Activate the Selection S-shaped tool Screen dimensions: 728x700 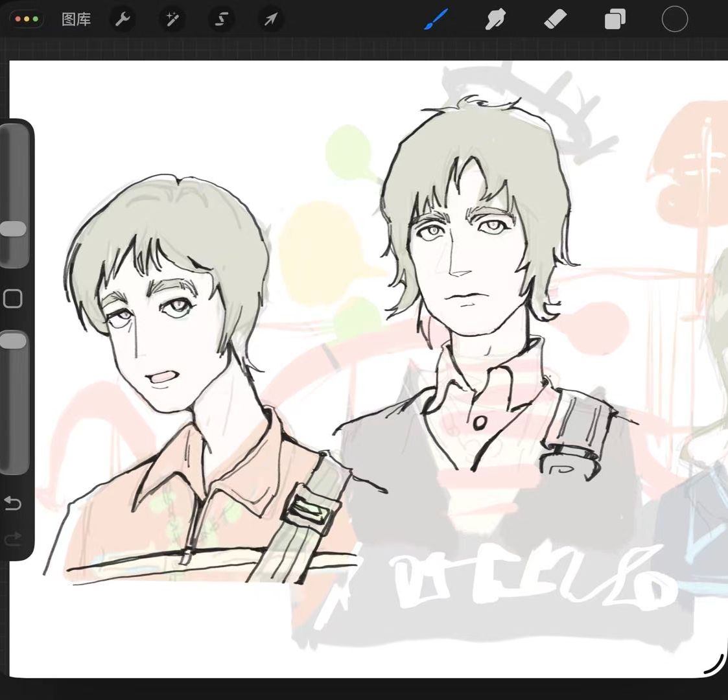[222, 19]
